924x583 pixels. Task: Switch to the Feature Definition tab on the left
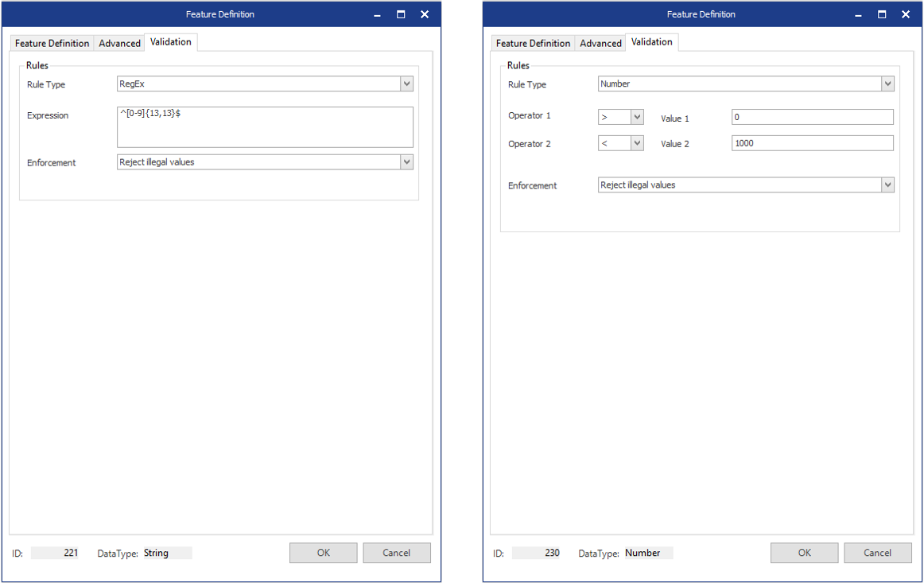51,43
